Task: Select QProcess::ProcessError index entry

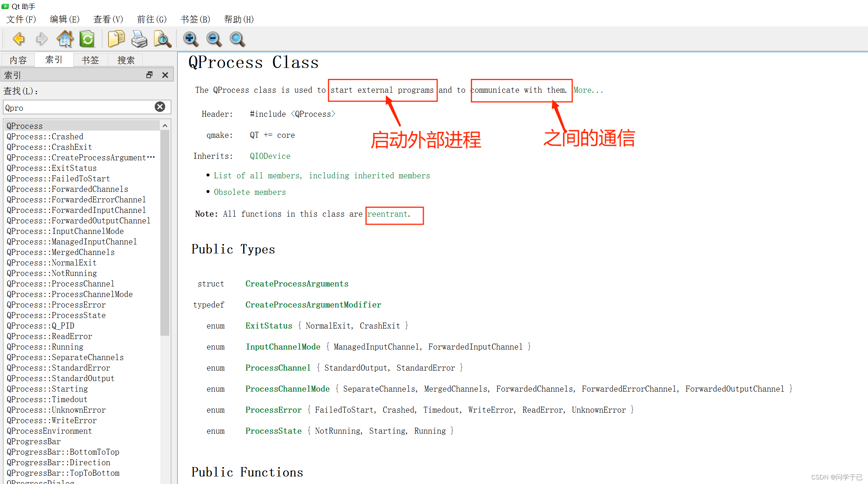Action: (82, 305)
